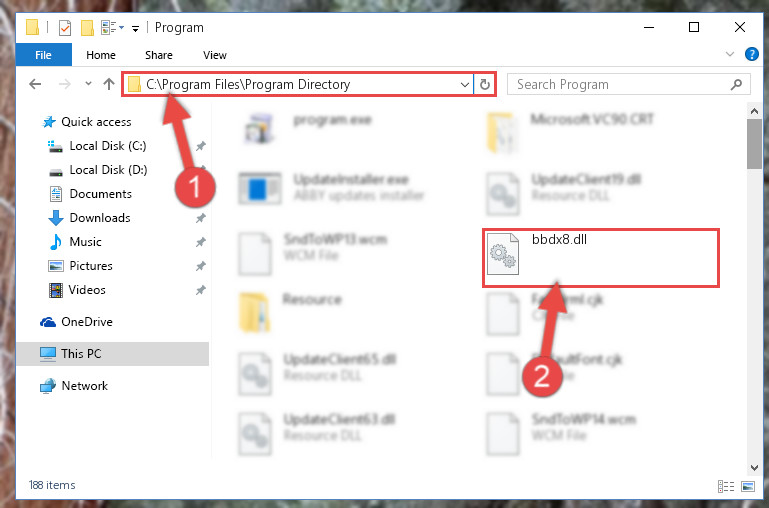Viewport: 769px width, 508px height.
Task: Expand the address bar history dropdown
Action: [465, 84]
